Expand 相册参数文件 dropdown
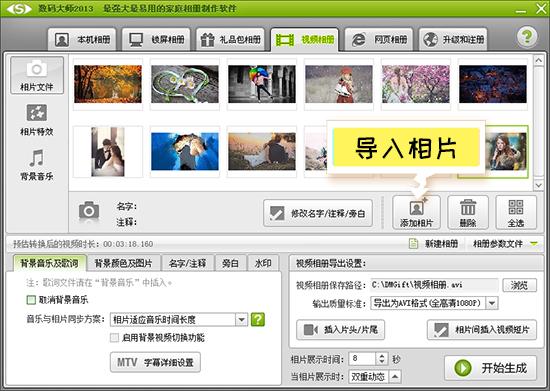 pyautogui.click(x=505, y=243)
